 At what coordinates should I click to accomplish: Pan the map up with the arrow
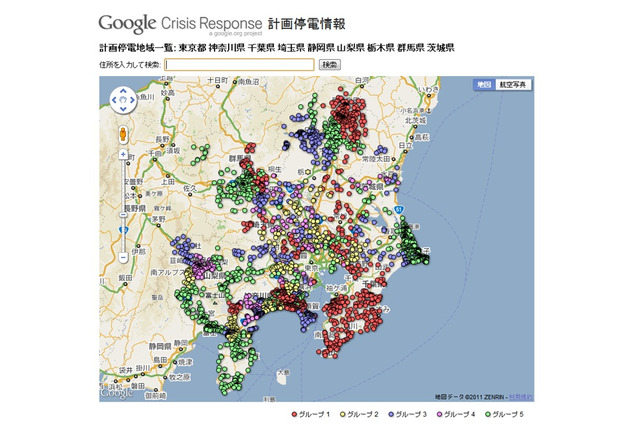[123, 91]
